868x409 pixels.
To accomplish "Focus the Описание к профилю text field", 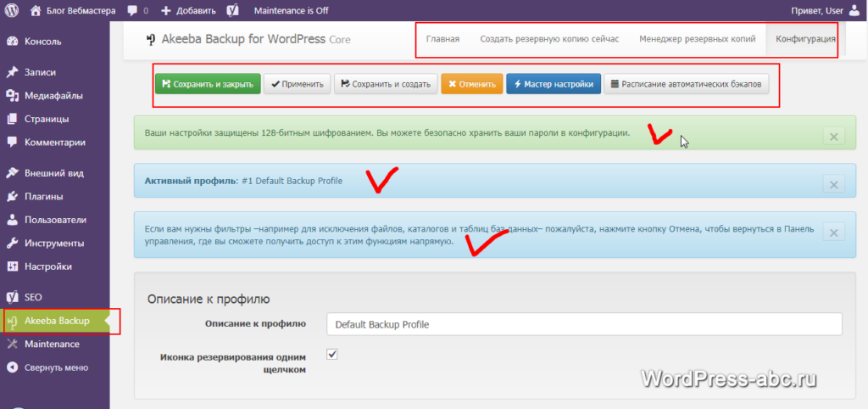I will pyautogui.click(x=584, y=324).
